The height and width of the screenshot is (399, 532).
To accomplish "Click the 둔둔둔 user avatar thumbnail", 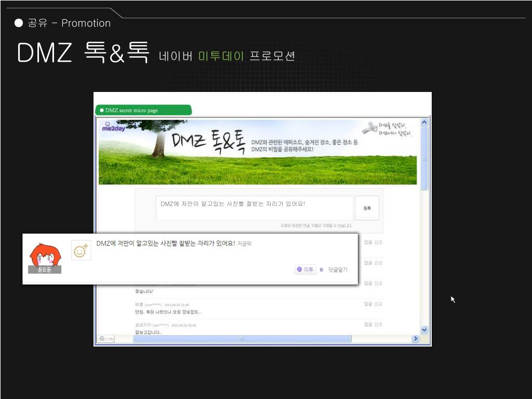I will [x=45, y=259].
